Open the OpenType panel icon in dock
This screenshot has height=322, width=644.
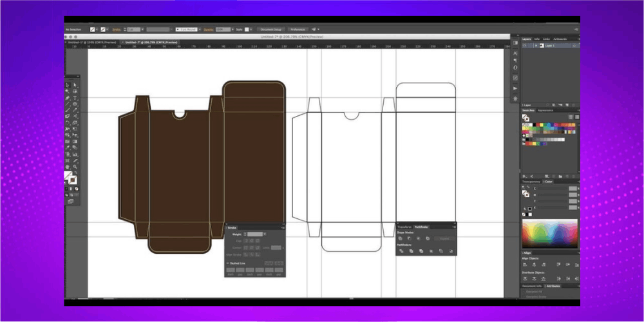[x=515, y=68]
